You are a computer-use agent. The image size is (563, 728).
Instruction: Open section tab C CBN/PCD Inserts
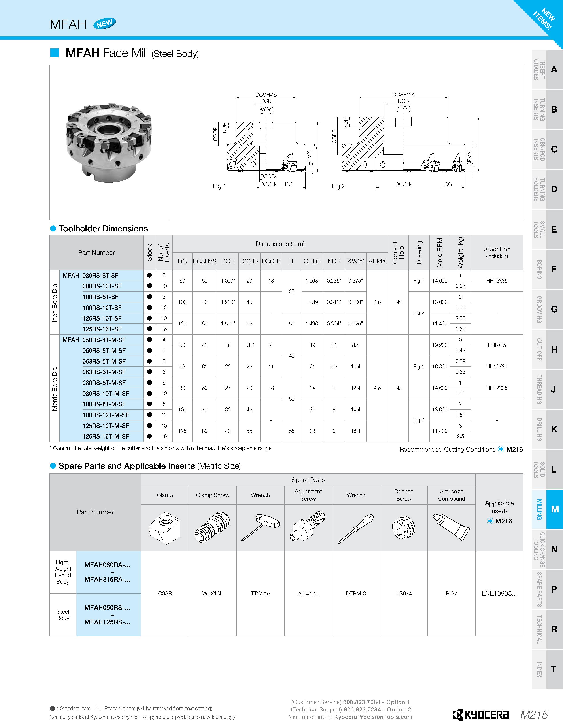pos(547,149)
